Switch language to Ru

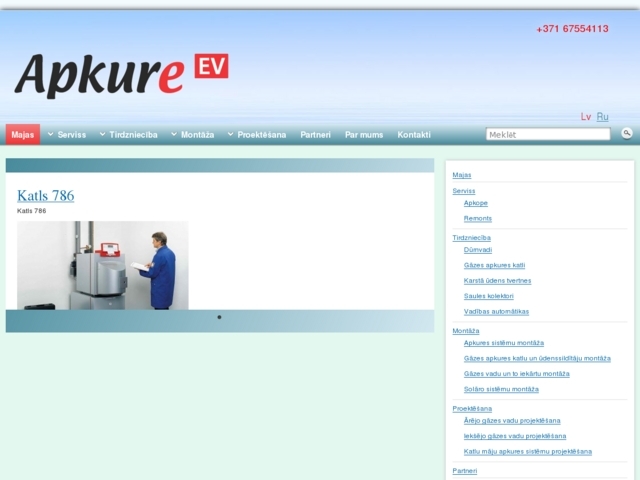[x=602, y=117]
